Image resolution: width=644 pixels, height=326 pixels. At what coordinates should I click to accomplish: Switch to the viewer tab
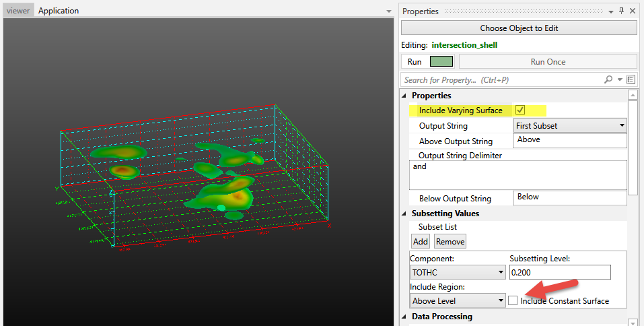pyautogui.click(x=18, y=11)
